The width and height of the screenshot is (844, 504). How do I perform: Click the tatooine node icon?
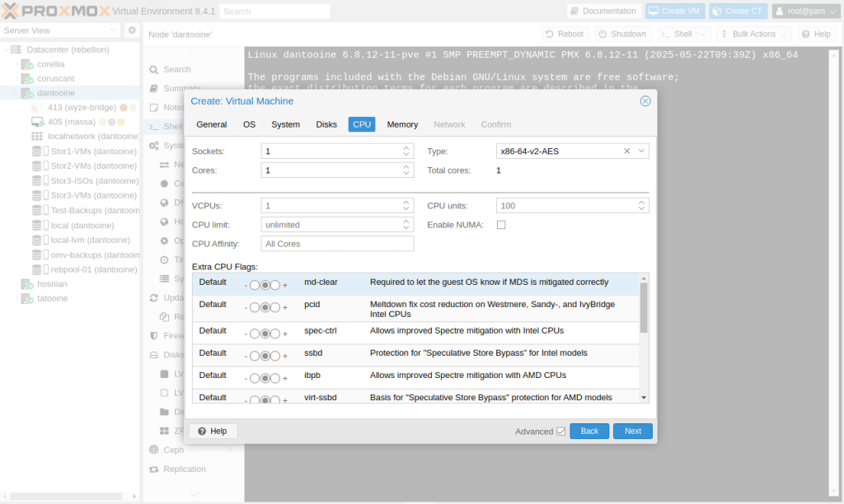[x=27, y=298]
